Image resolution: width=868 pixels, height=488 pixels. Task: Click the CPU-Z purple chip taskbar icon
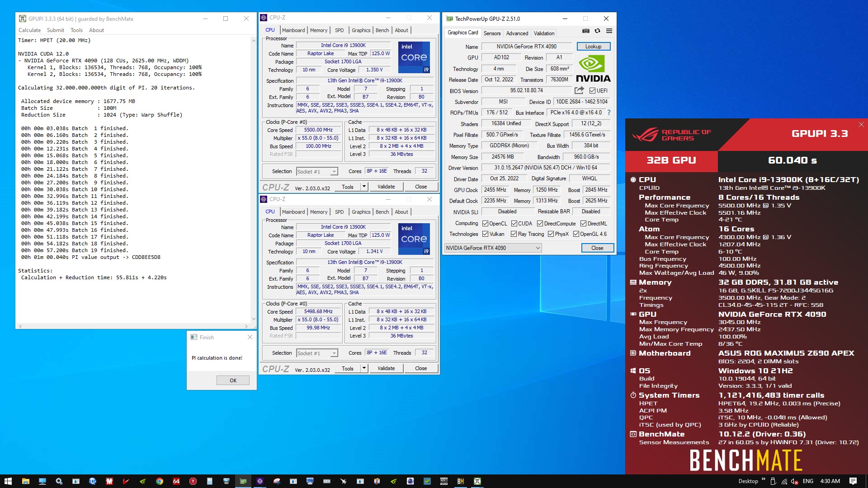(x=260, y=481)
